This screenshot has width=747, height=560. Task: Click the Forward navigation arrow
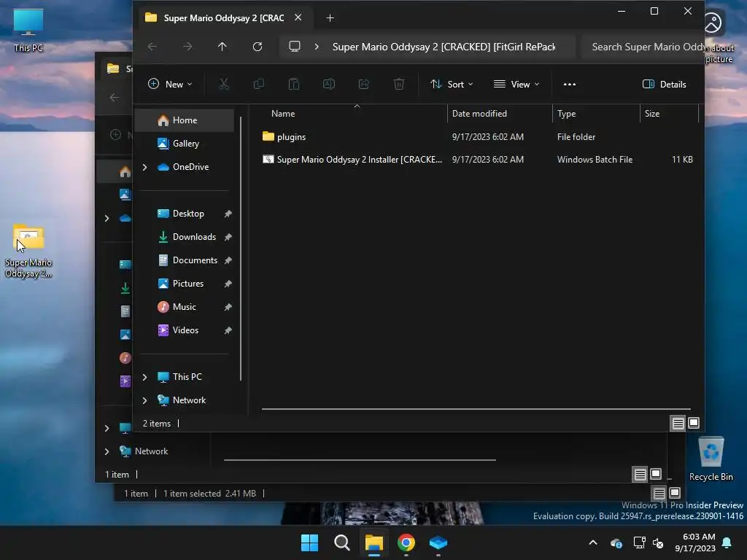187,47
